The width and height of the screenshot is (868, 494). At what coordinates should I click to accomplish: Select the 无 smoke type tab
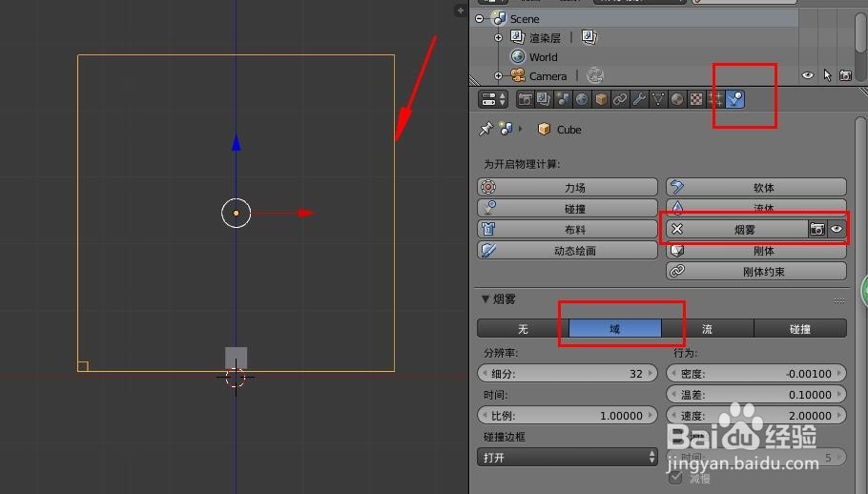click(523, 329)
